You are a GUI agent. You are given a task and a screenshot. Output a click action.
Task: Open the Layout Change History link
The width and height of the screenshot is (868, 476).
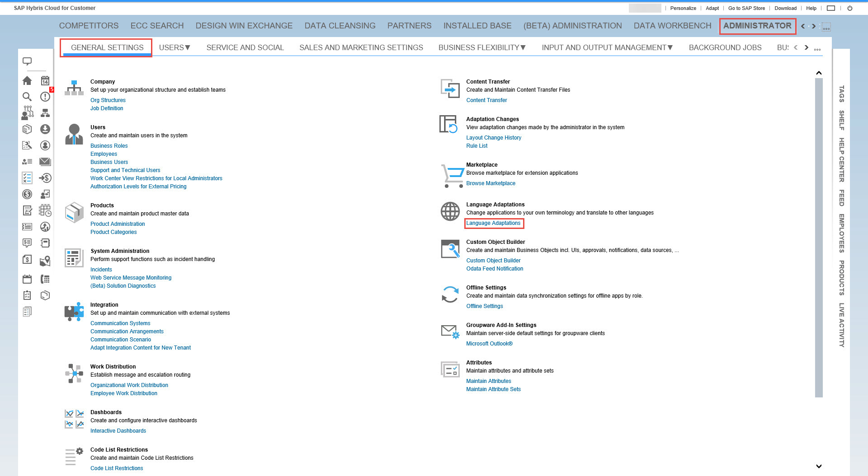coord(494,138)
